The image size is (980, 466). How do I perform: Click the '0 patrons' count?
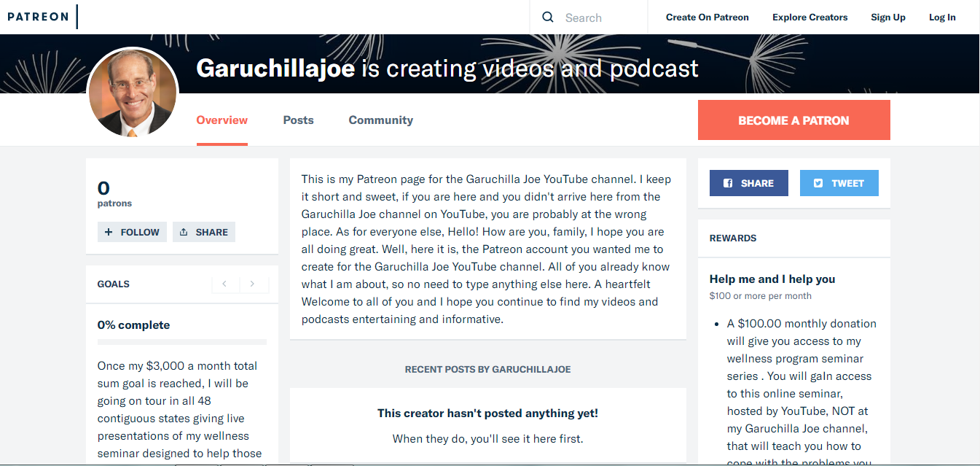[114, 194]
